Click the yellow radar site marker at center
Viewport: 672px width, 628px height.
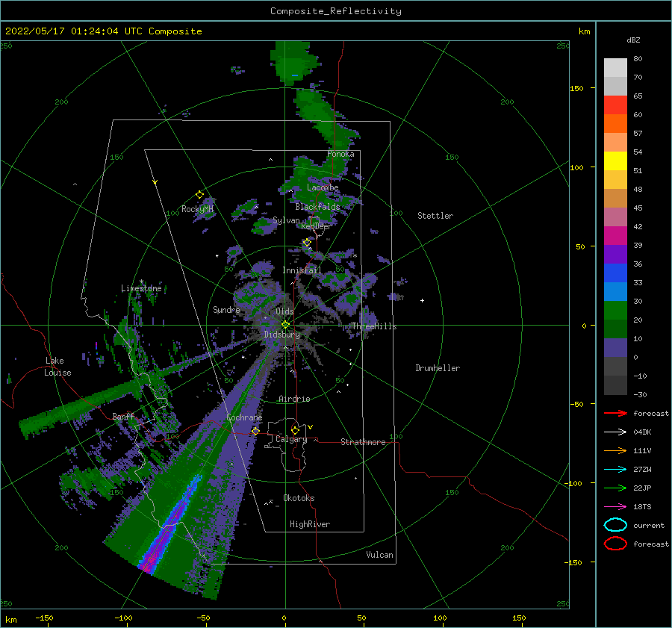click(x=285, y=325)
